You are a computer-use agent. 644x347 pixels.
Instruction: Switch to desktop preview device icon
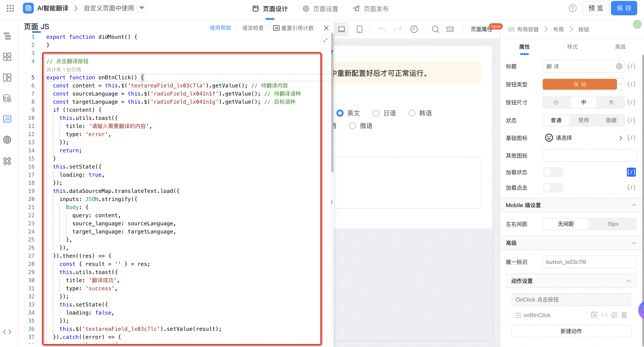tap(342, 29)
